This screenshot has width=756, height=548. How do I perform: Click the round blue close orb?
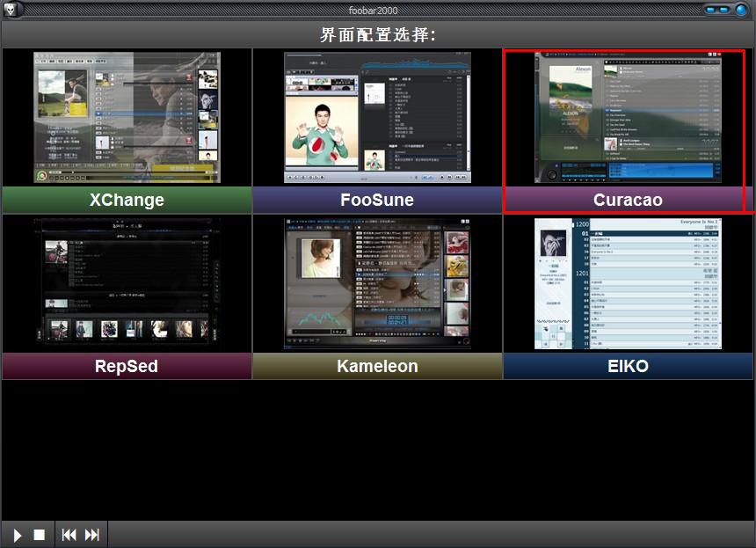[x=741, y=10]
